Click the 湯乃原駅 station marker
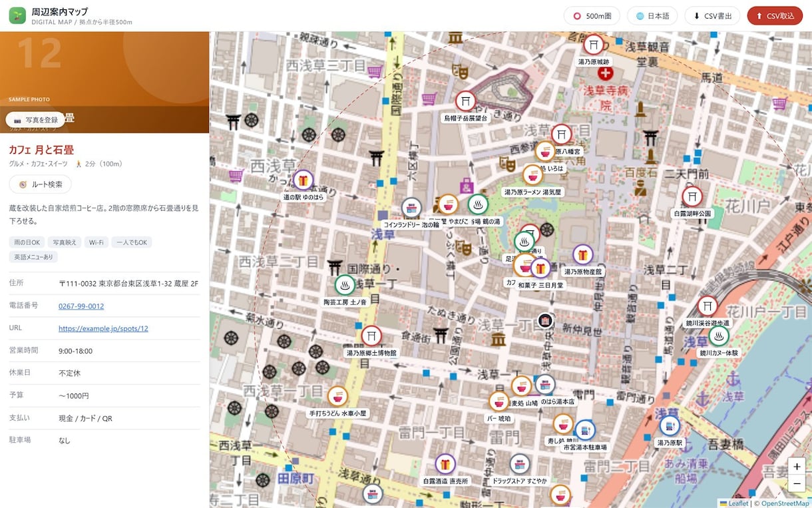 (670, 425)
